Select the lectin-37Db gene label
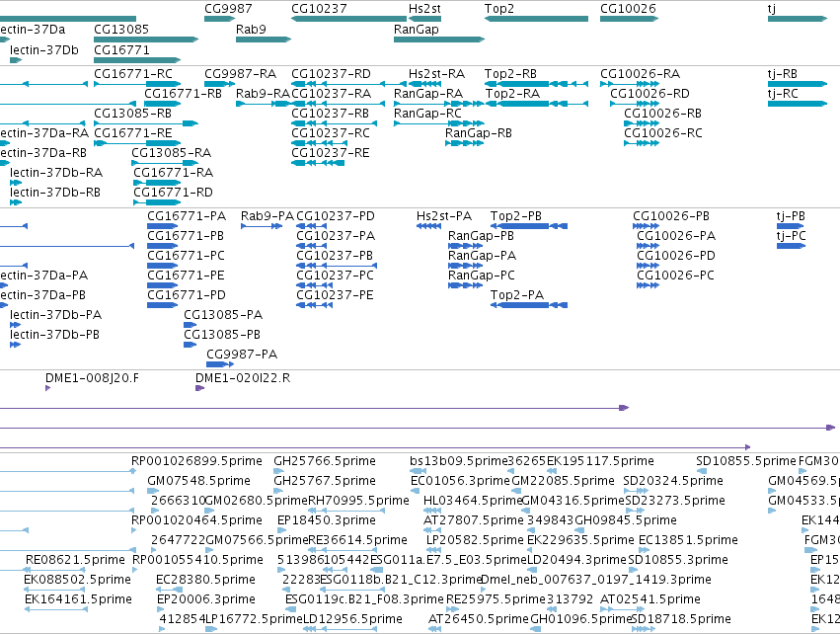 click(44, 50)
